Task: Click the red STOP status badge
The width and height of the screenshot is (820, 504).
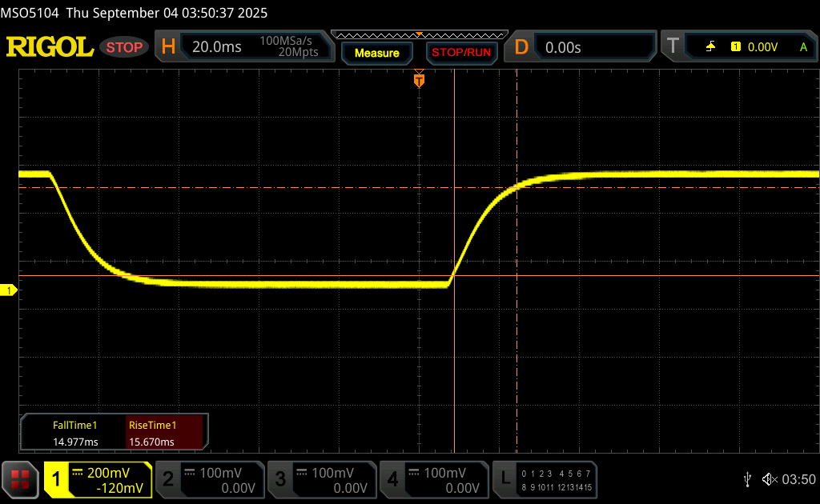Action: pyautogui.click(x=125, y=47)
